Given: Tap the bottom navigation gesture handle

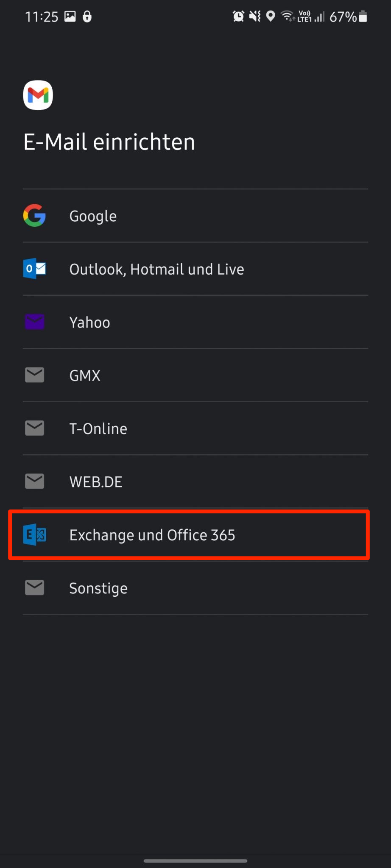Looking at the screenshot, I should [195, 861].
